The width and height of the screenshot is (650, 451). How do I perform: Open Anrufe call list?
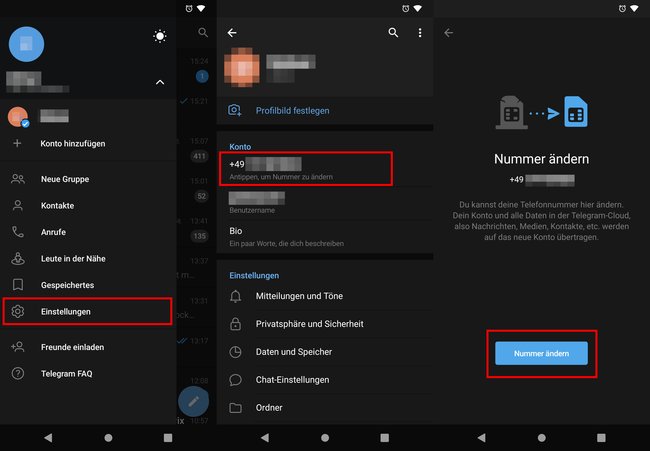click(x=56, y=231)
